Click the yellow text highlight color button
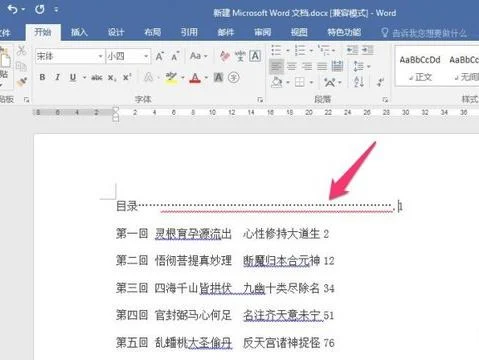 coord(171,78)
